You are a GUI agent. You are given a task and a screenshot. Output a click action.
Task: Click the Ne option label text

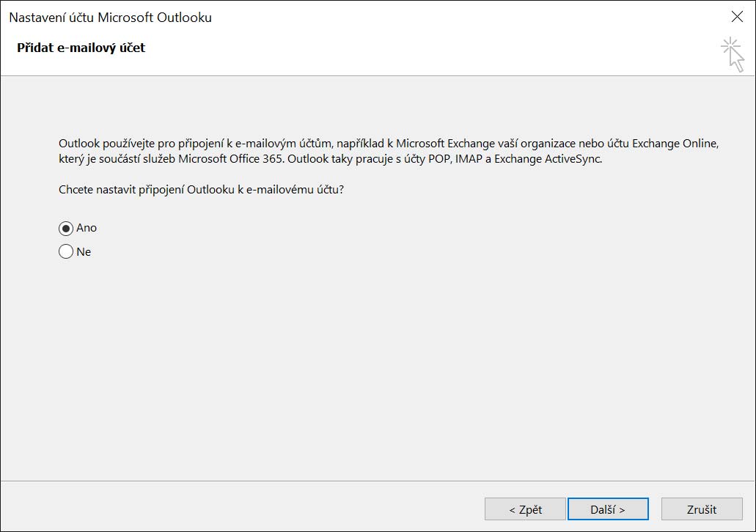[84, 252]
